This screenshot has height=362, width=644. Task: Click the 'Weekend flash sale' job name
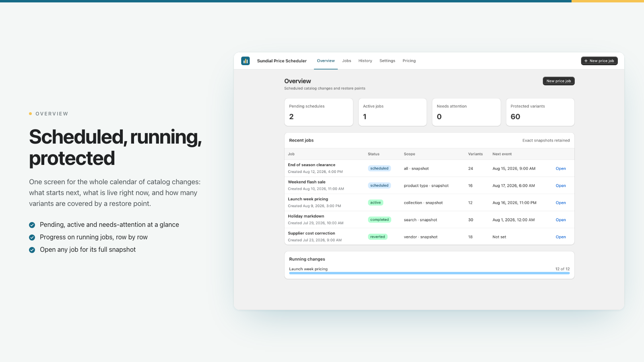click(x=307, y=182)
